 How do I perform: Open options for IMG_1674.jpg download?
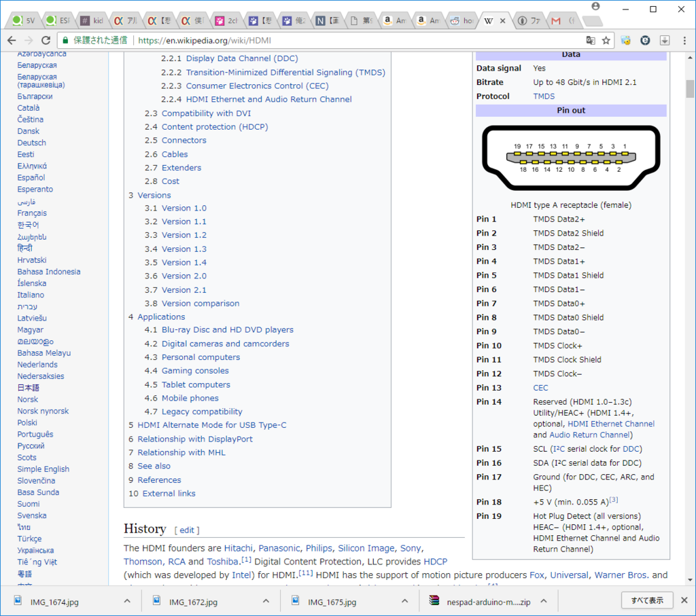(x=127, y=601)
